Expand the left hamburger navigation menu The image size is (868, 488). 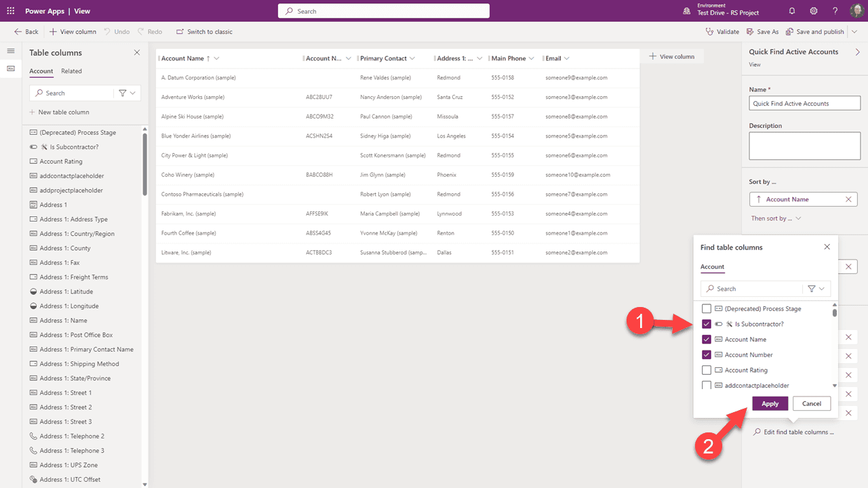click(11, 52)
